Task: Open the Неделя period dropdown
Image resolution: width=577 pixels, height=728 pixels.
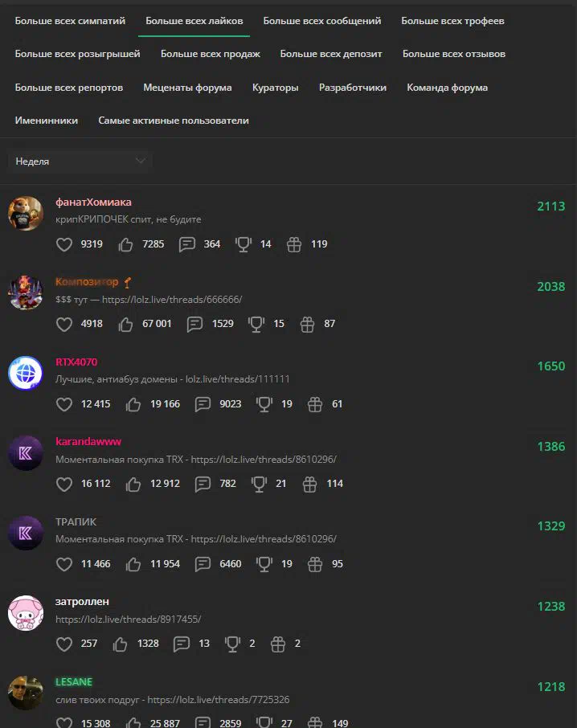Action: 80,162
